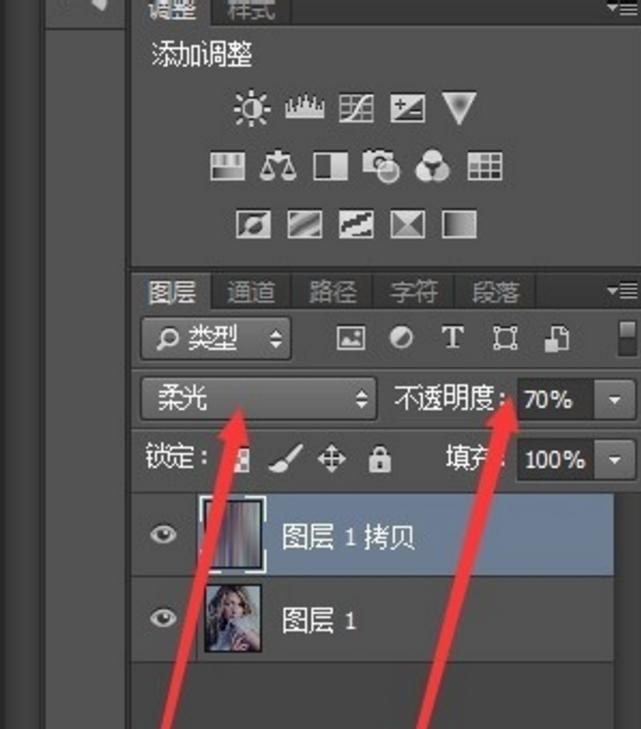Image resolution: width=641 pixels, height=729 pixels.
Task: Open the Adjustments panel flyout menu
Action: (x=622, y=8)
